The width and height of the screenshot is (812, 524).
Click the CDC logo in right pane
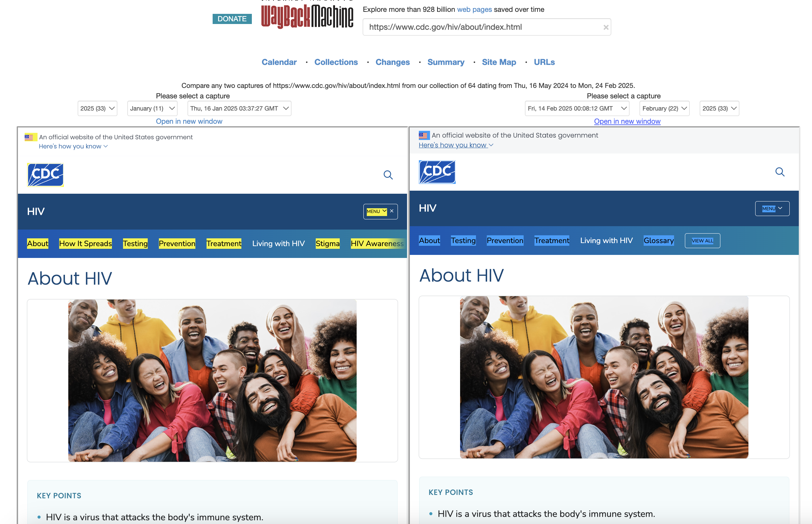tap(437, 172)
